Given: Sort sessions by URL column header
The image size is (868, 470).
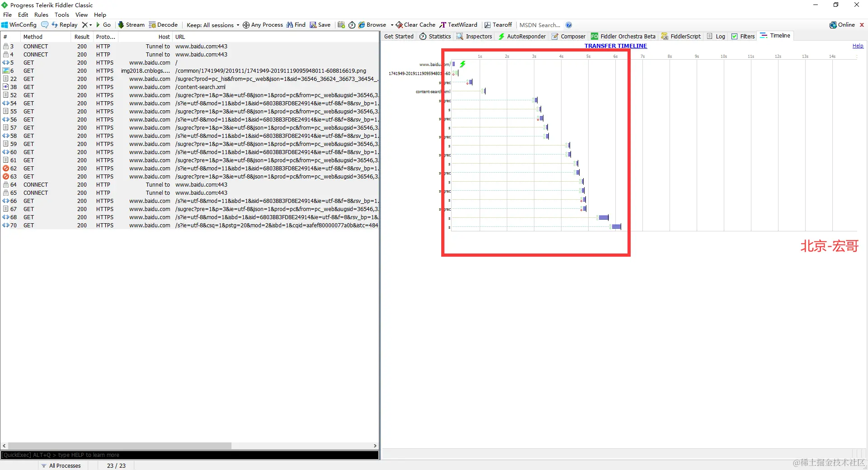Looking at the screenshot, I should (276, 37).
